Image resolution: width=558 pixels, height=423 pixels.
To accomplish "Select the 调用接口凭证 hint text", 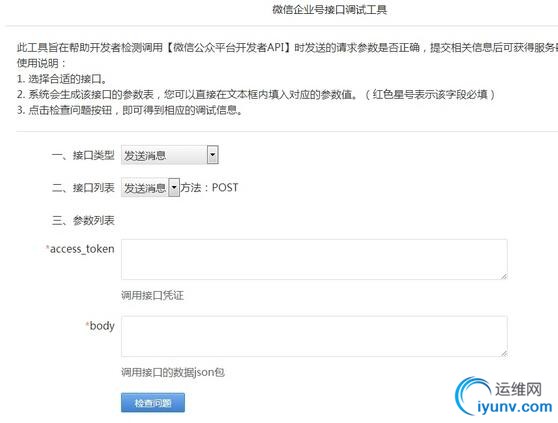I will click(152, 295).
